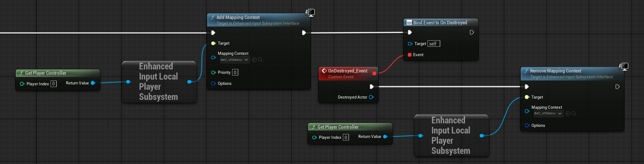
Task: Click the execution input pin on Add Mapping Context
Action: pos(213,33)
